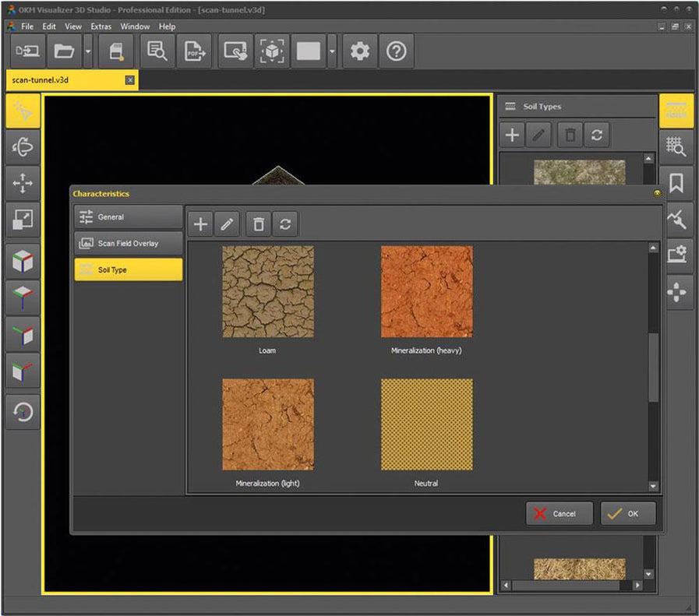Image resolution: width=699 pixels, height=616 pixels.
Task: Click the reset rotation icon at sidebar bottom
Action: click(22, 412)
